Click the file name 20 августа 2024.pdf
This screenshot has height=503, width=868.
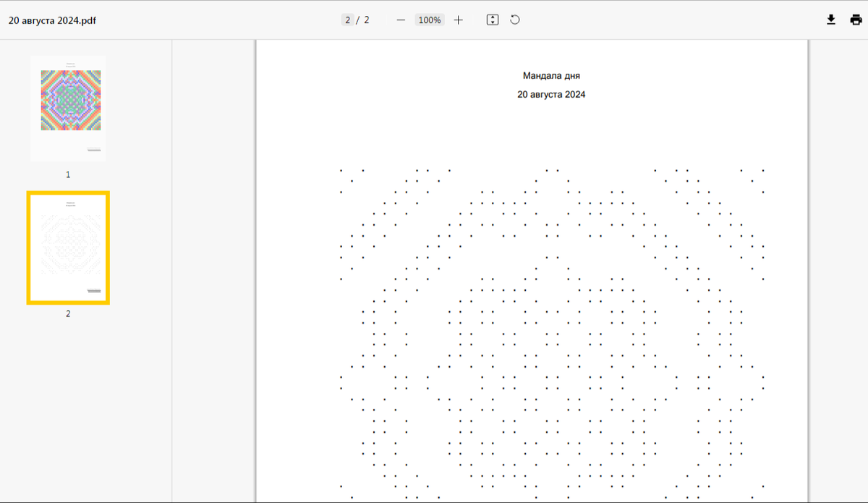(x=52, y=20)
